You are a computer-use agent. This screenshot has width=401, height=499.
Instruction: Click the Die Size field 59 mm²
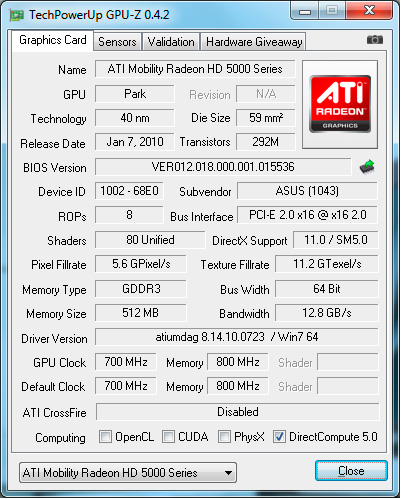[266, 118]
